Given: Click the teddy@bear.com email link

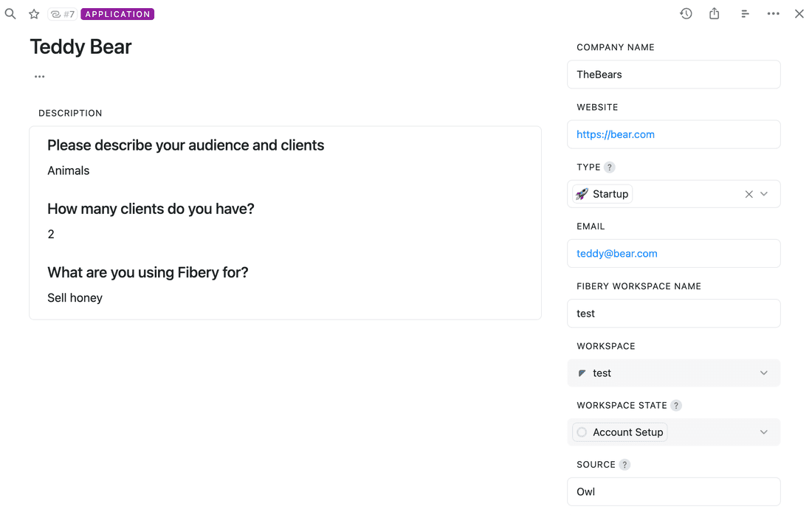Looking at the screenshot, I should coord(616,253).
